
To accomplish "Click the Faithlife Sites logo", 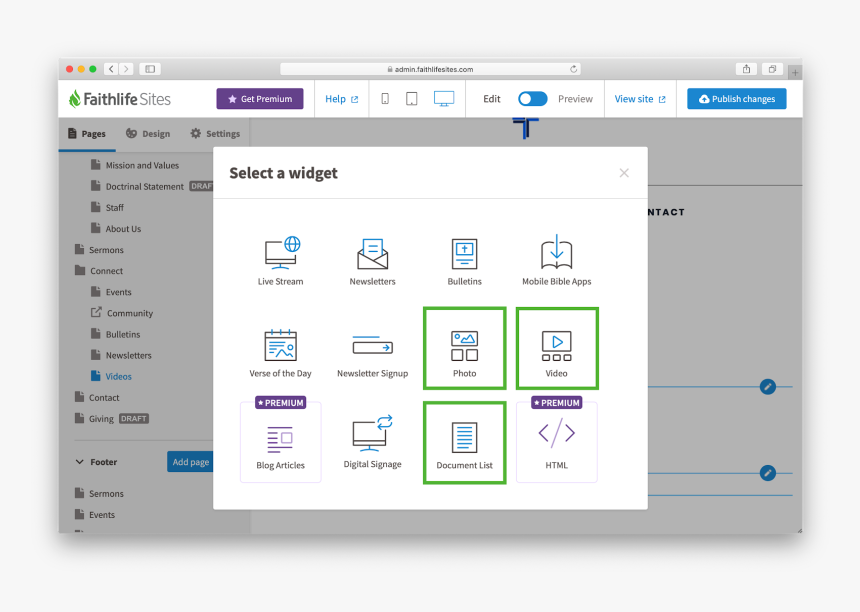I will click(120, 99).
